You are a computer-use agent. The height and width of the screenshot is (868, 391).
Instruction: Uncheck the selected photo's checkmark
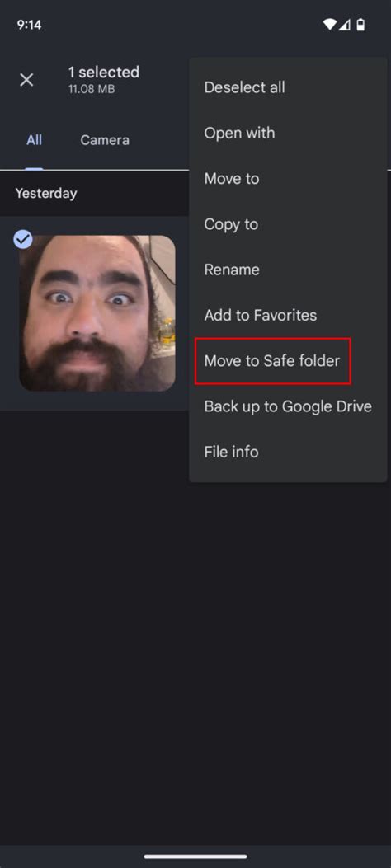23,239
